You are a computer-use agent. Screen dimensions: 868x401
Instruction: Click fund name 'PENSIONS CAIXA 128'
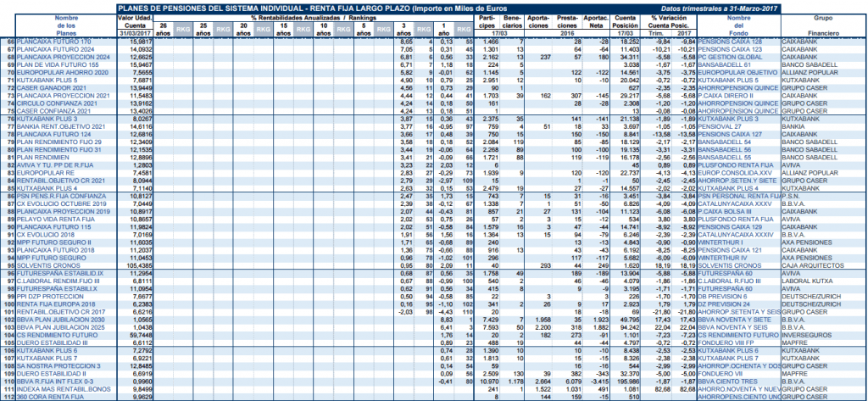(730, 42)
